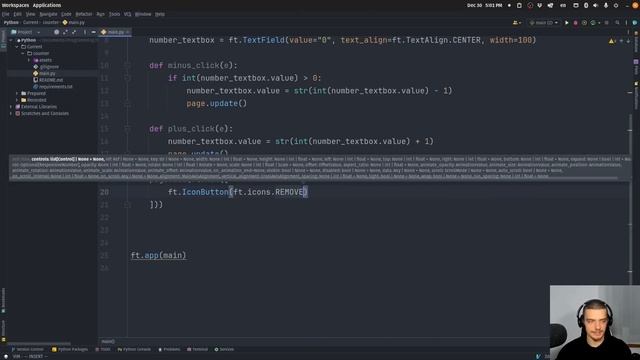Open the Navigate menu
Image resolution: width=640 pixels, height=360 pixels.
pos(48,14)
